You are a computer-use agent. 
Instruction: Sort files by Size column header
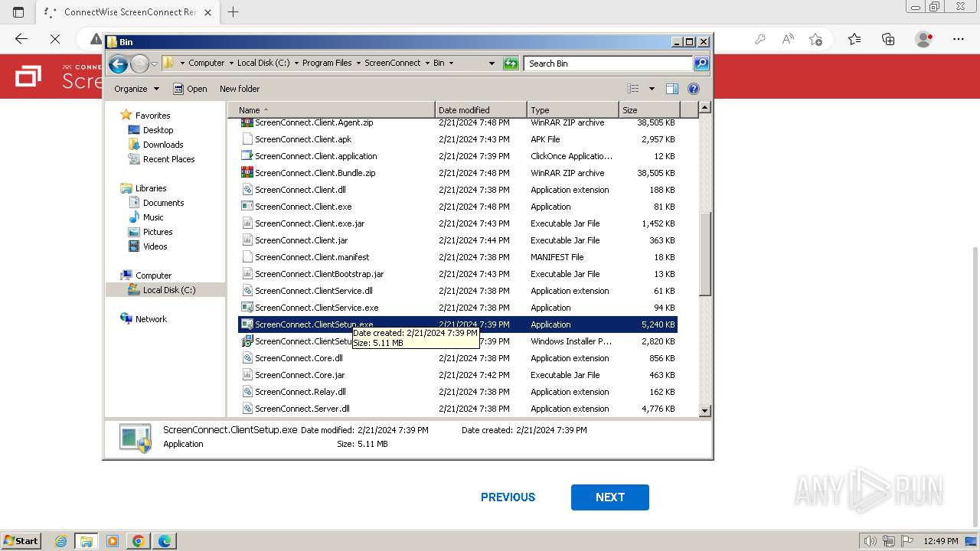(x=649, y=110)
